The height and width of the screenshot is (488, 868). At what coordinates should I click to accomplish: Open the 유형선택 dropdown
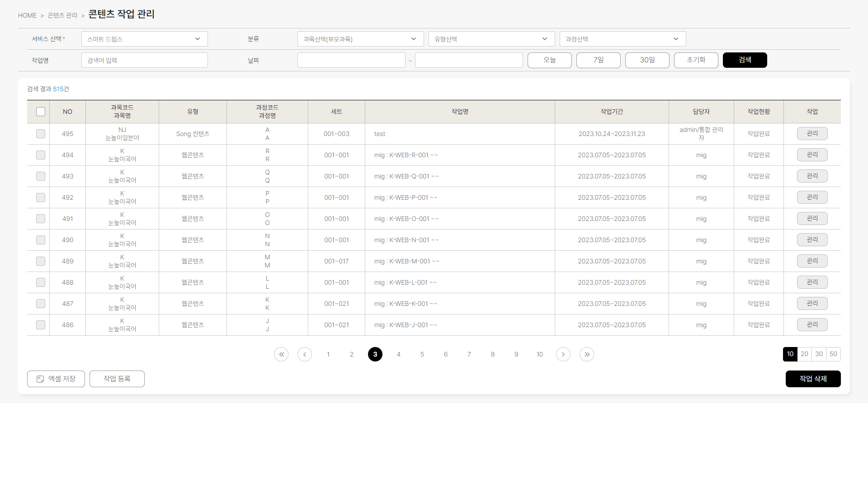492,39
